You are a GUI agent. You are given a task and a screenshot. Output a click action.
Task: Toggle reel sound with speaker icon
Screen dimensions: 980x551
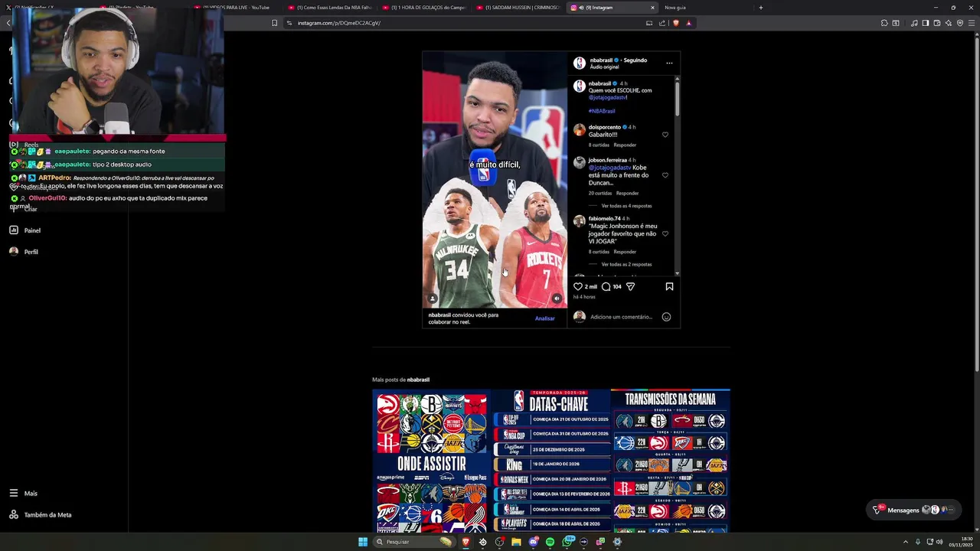pos(557,298)
